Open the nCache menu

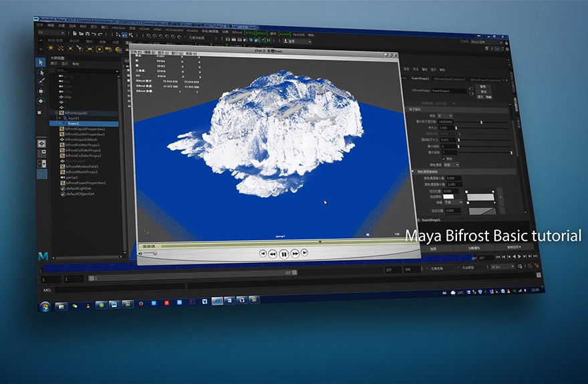click(192, 30)
